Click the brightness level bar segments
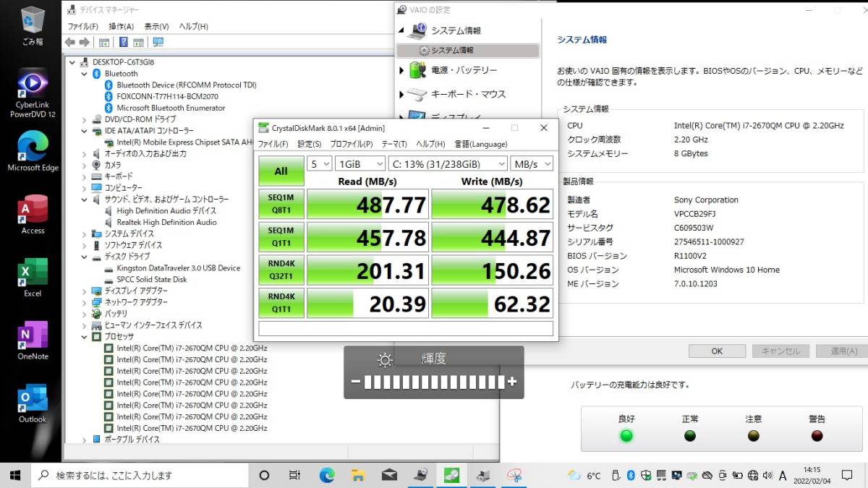The image size is (868, 488). (434, 382)
